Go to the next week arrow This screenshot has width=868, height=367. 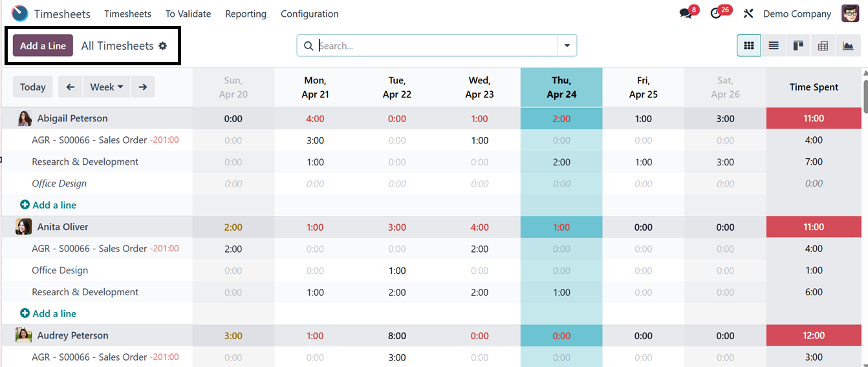[143, 87]
